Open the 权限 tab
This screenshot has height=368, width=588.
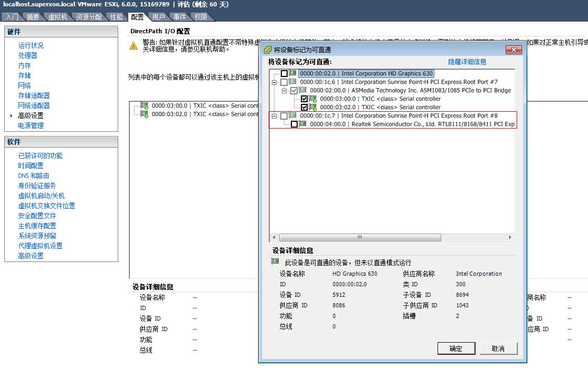click(201, 17)
